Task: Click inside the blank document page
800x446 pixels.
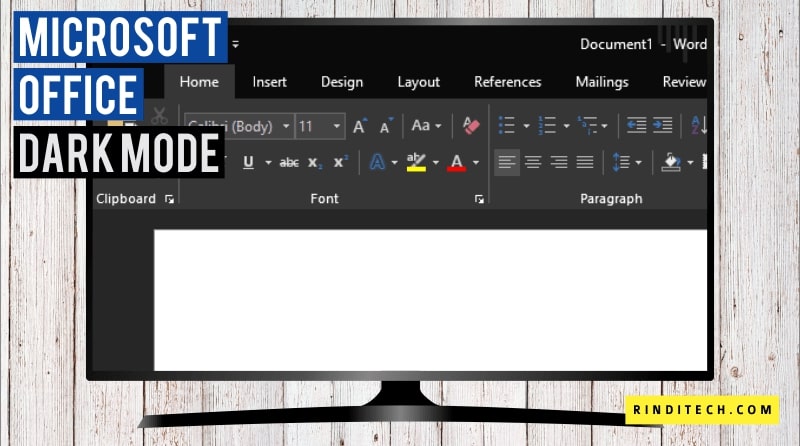Action: 431,300
